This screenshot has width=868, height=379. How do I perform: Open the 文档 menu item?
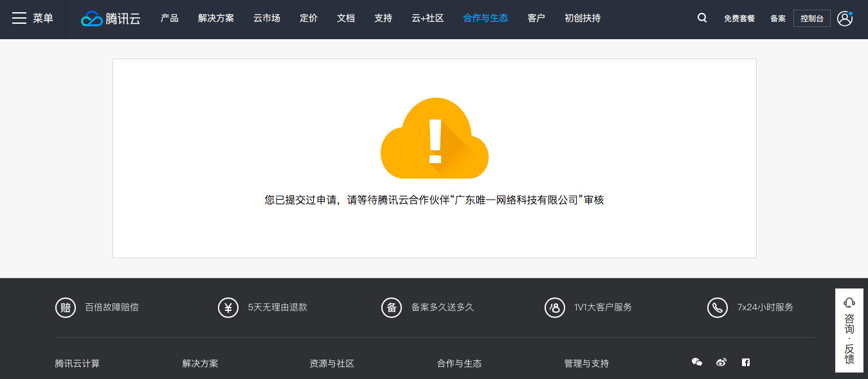coord(346,18)
